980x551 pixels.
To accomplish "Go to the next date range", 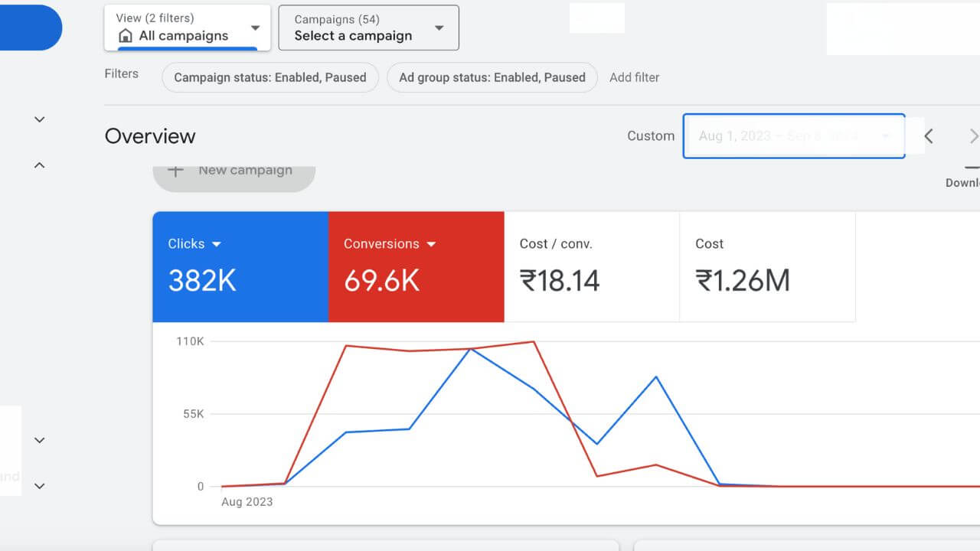I will 973,136.
